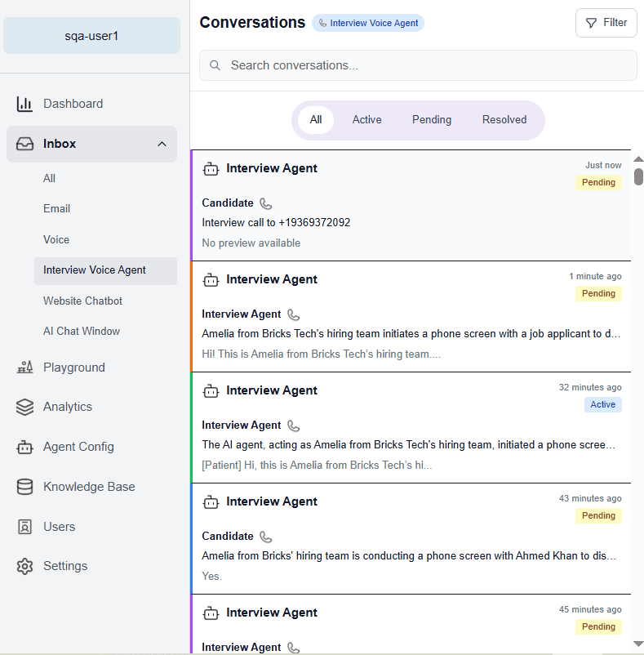Click the sqa-user1 account button
Viewport: 644px width, 655px height.
tap(91, 35)
